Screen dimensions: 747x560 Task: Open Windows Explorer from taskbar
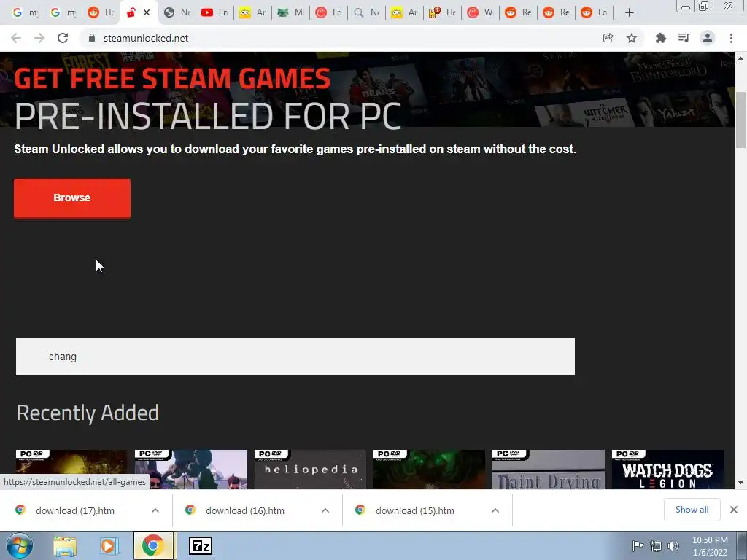click(65, 546)
